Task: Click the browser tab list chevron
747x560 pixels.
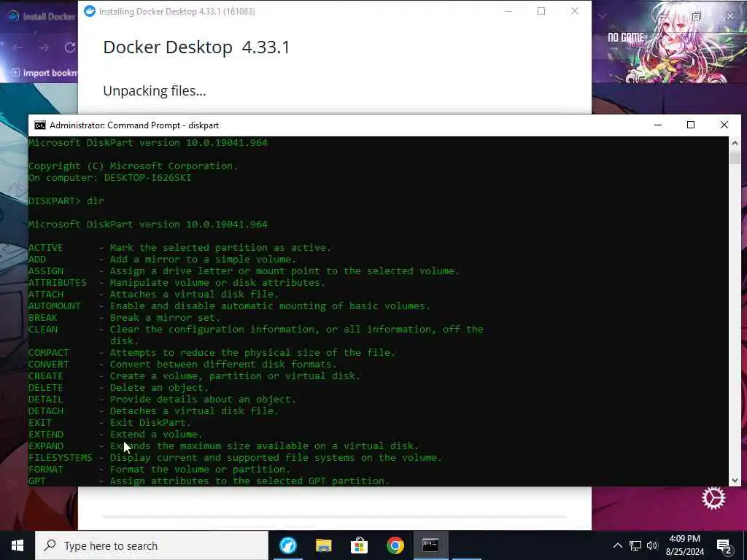Action: (x=602, y=16)
